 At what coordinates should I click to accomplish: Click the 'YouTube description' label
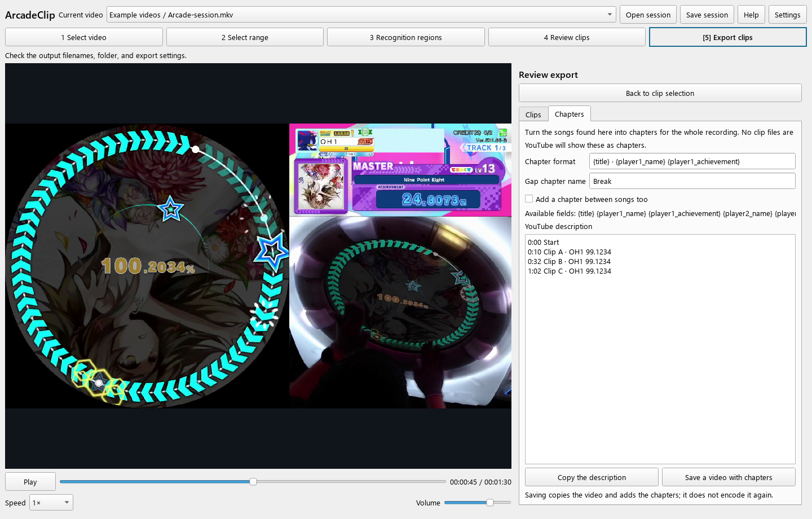[x=558, y=226]
